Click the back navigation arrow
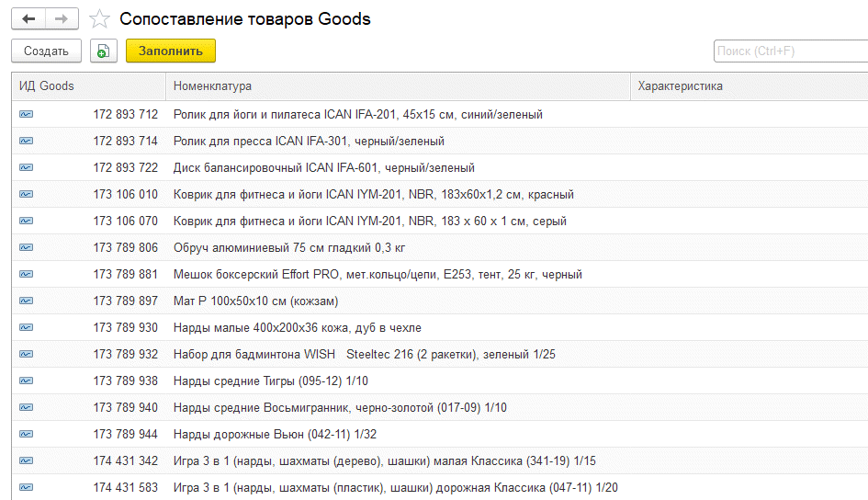 point(28,18)
